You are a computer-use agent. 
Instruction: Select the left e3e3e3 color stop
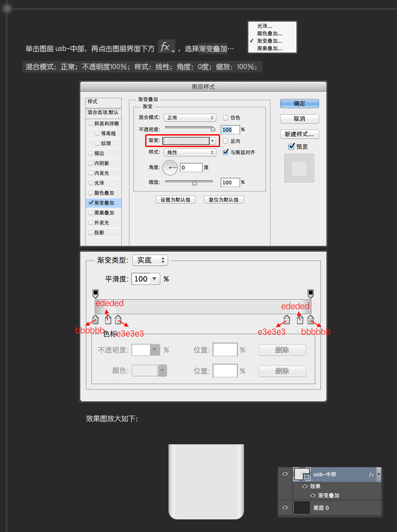coord(118,320)
